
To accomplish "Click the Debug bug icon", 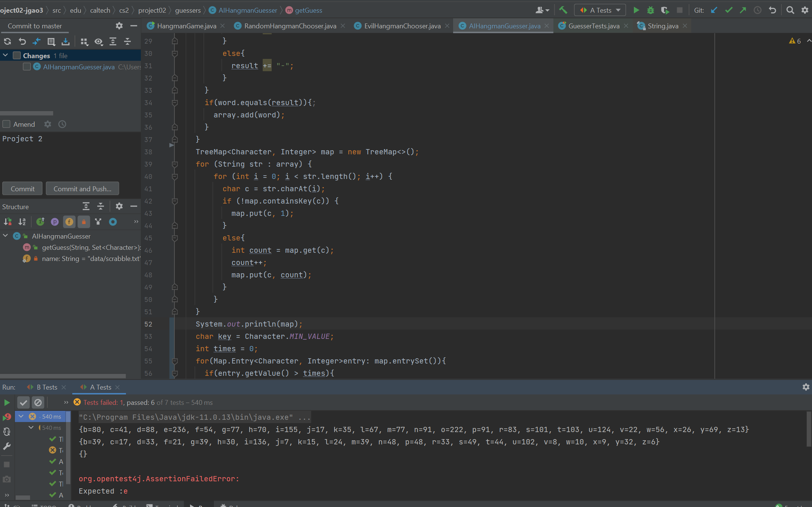I will point(650,10).
